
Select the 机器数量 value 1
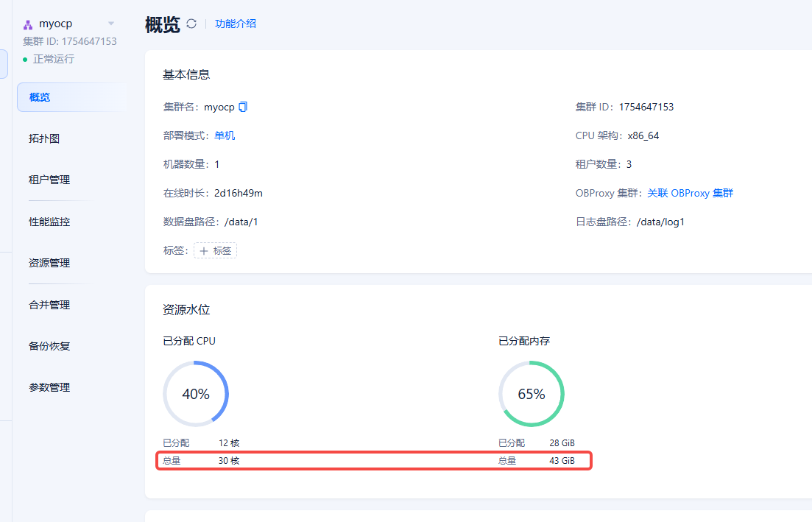point(217,165)
